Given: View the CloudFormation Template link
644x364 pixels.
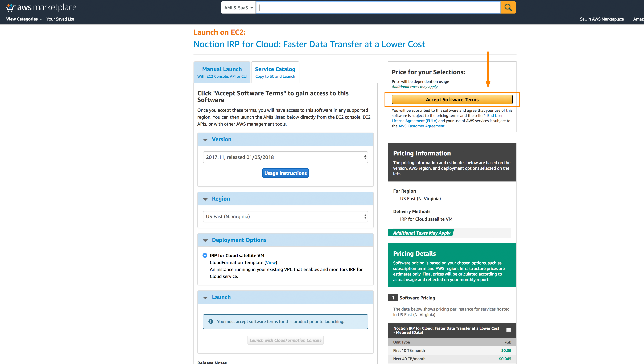Looking at the screenshot, I should (x=271, y=262).
